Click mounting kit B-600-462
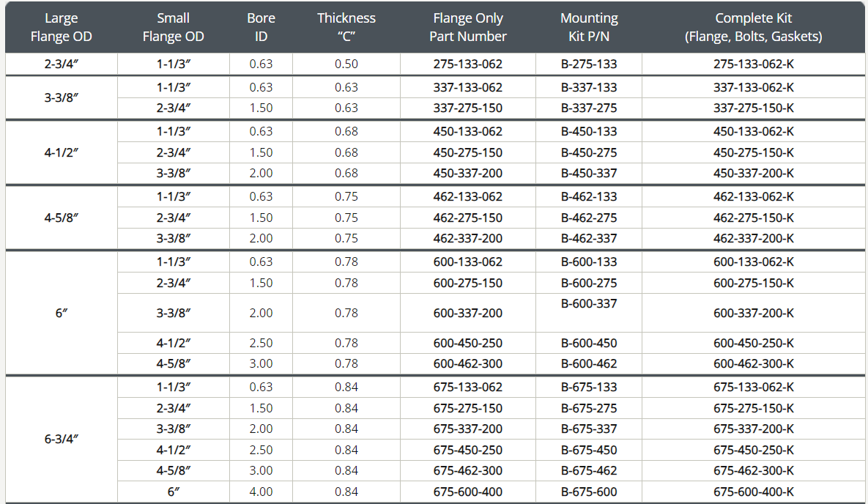 [x=589, y=364]
